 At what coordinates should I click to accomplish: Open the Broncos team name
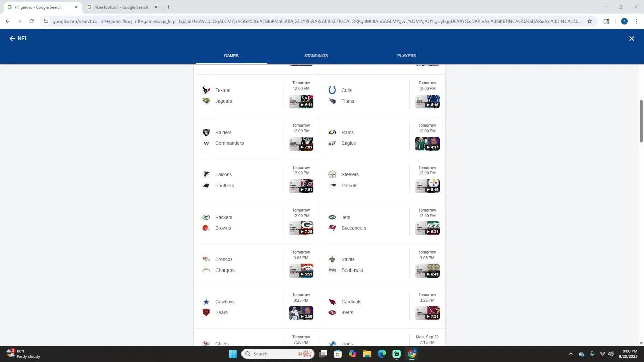tap(224, 259)
